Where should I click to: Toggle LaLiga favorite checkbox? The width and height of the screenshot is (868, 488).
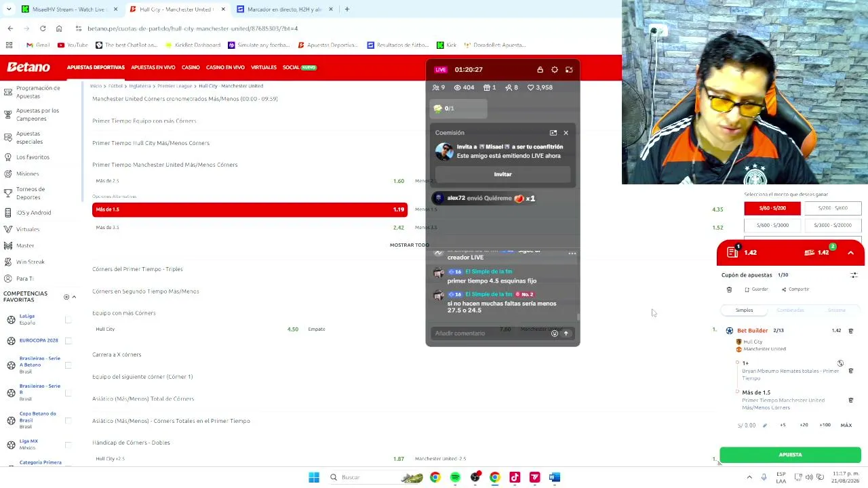[68, 319]
